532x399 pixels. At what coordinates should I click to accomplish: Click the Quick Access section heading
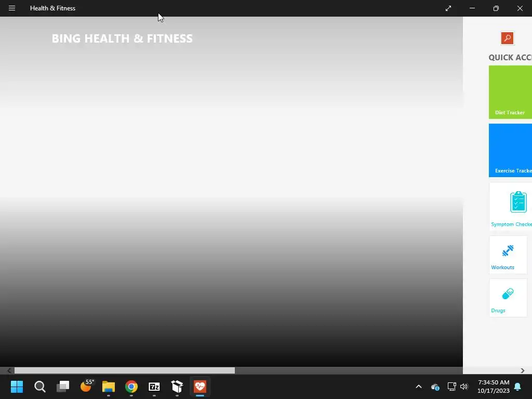coord(510,57)
